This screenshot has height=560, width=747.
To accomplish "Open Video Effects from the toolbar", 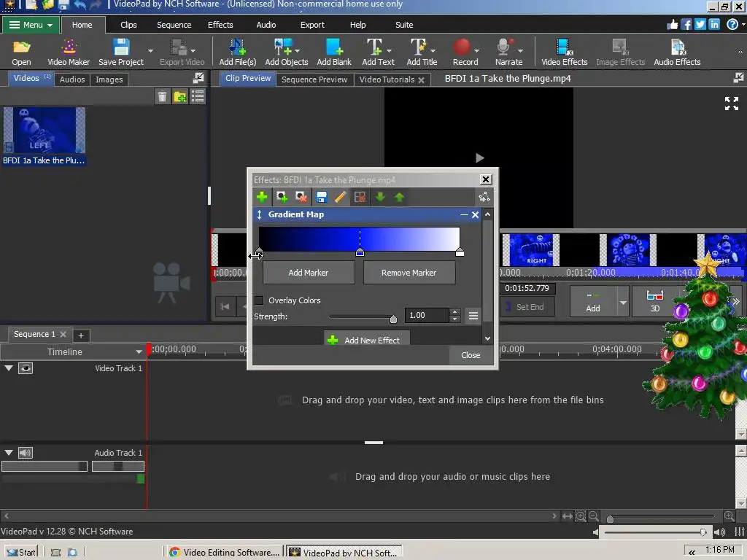I will (565, 52).
